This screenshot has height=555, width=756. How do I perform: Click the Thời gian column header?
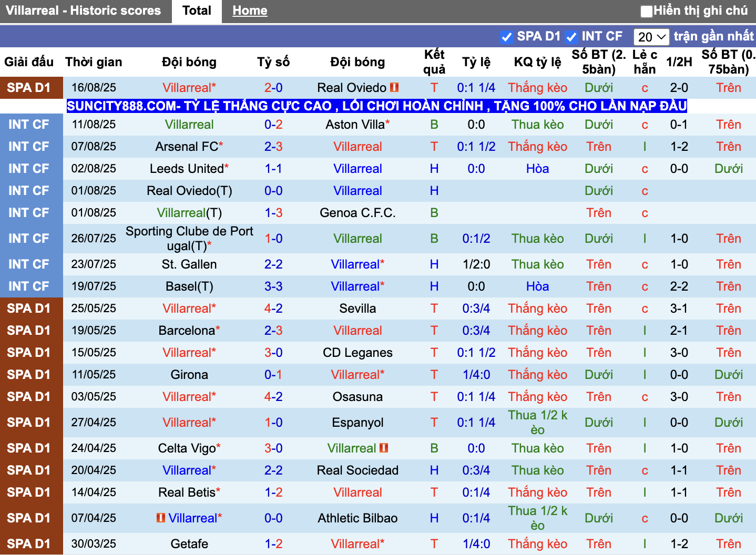click(94, 62)
